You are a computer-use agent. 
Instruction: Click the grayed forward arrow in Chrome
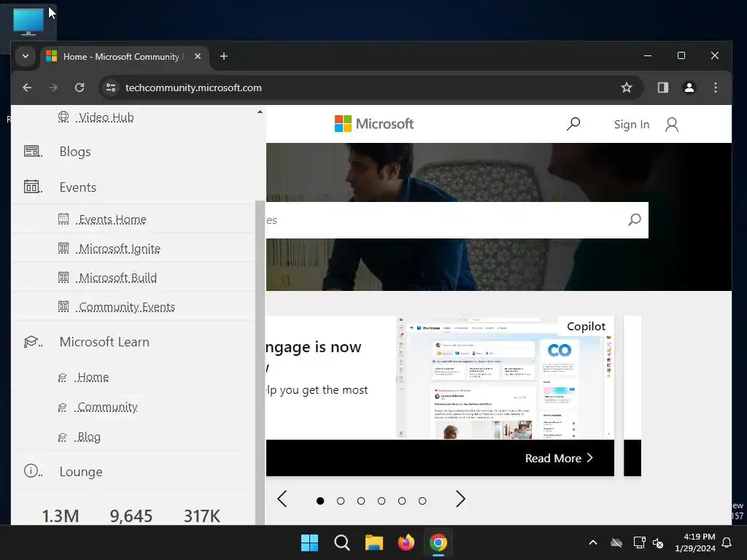53,87
